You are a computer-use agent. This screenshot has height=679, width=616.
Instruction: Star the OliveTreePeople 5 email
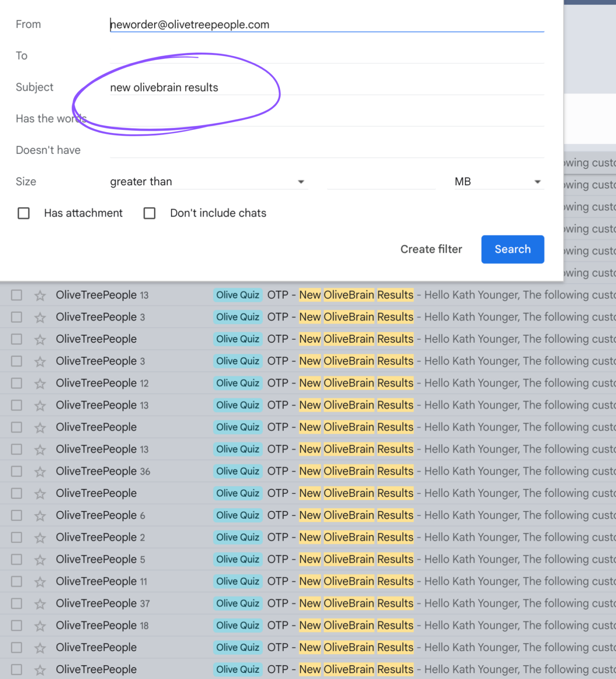pos(40,560)
